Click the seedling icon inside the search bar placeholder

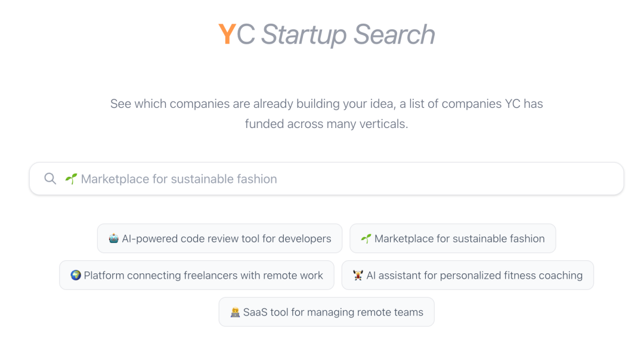71,178
